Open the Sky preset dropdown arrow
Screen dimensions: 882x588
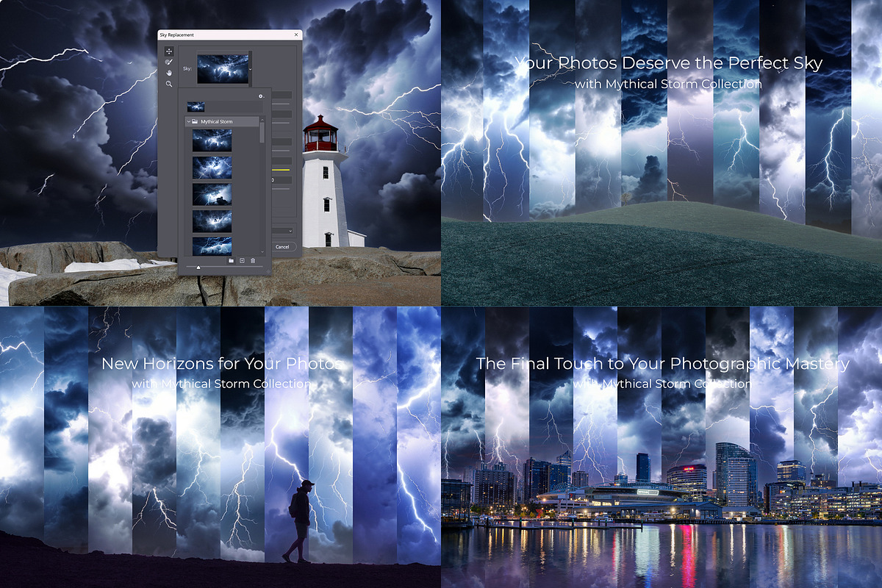click(x=251, y=69)
